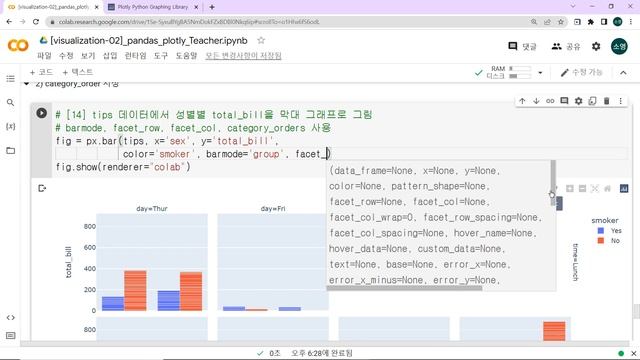This screenshot has height=360, width=640.
Task: Open the 삽입 menu
Action: click(x=110, y=56)
